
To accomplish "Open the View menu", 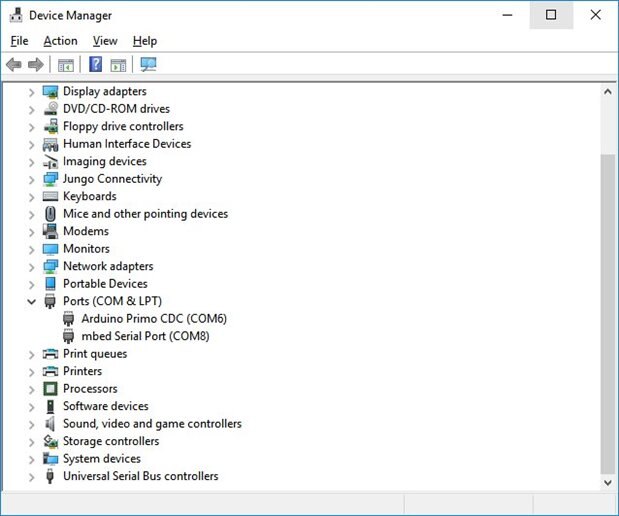I will click(x=105, y=41).
